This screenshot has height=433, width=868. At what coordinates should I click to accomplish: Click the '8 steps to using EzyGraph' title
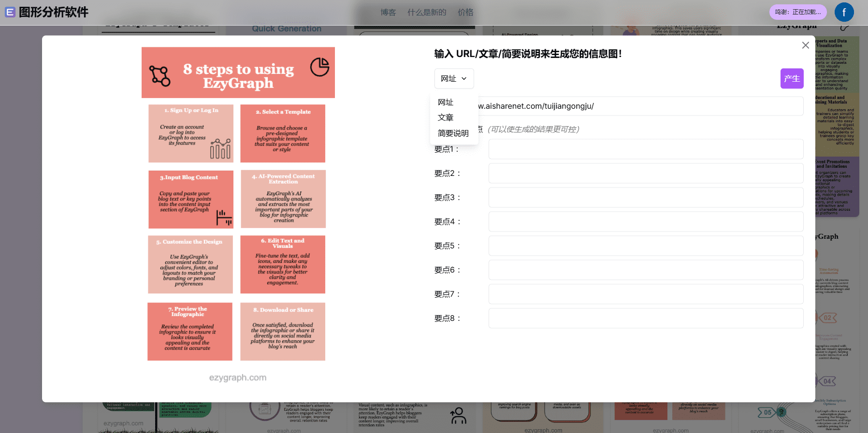point(238,76)
